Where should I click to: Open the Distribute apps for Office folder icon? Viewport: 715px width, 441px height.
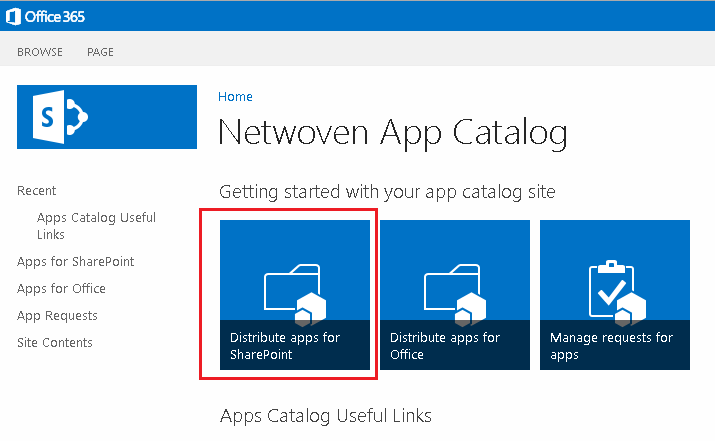(455, 295)
